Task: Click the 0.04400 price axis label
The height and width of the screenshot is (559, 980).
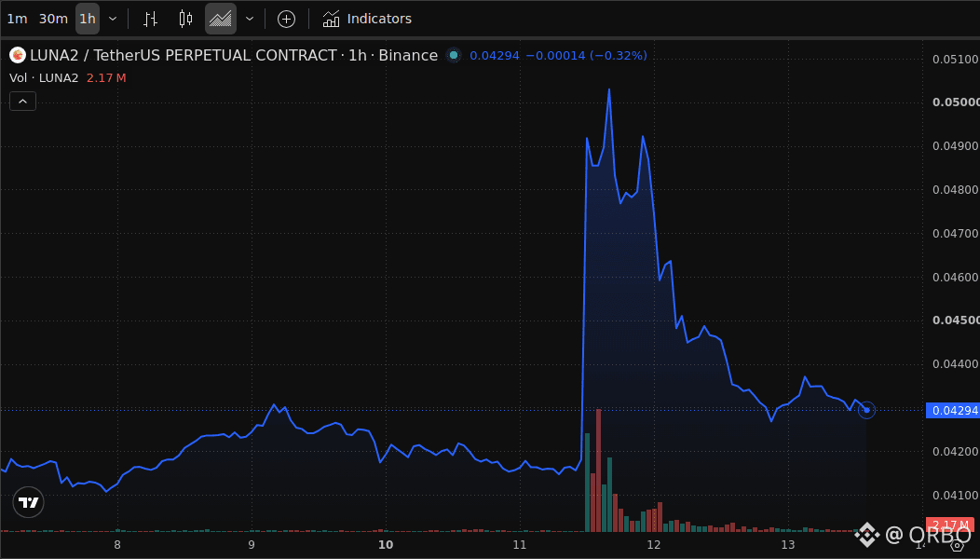Action: 956,364
